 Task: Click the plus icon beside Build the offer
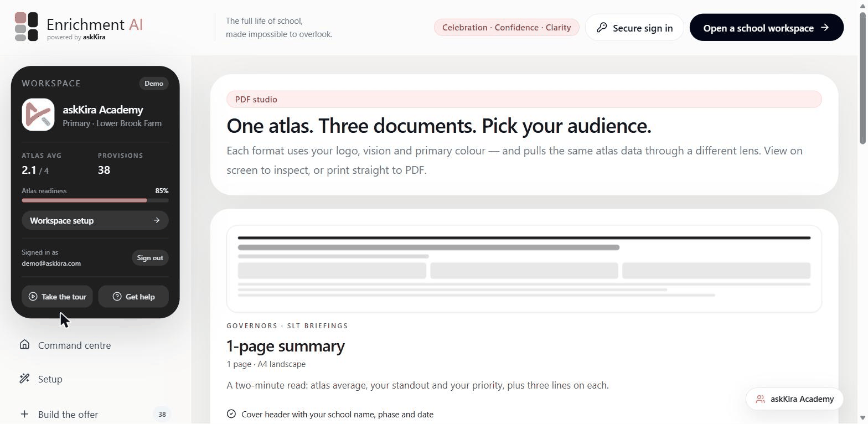click(x=24, y=414)
